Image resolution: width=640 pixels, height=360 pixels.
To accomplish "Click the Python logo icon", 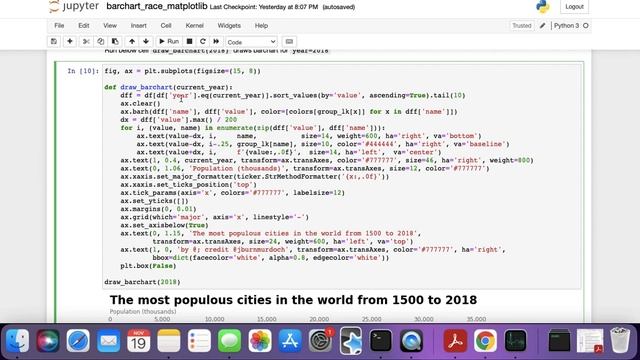I will coord(542,7).
